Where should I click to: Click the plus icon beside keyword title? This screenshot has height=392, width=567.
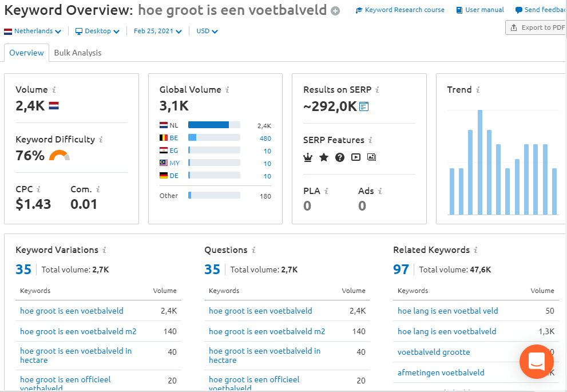pyautogui.click(x=335, y=11)
